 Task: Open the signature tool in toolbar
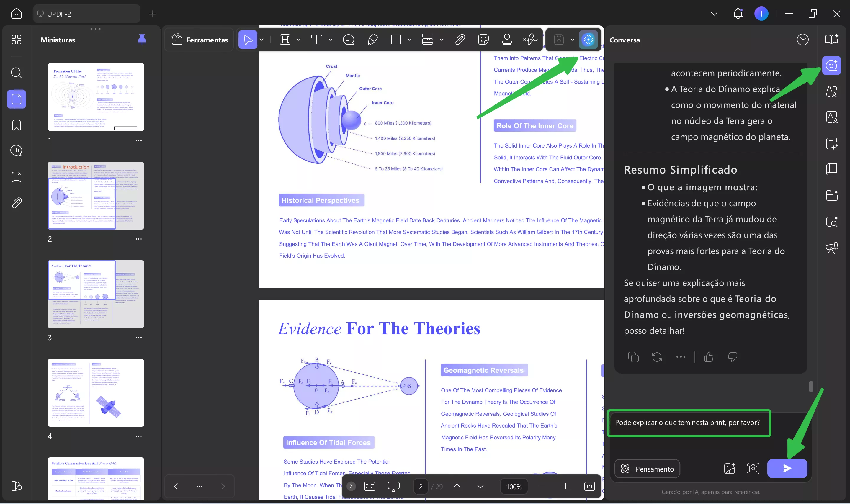coord(530,40)
